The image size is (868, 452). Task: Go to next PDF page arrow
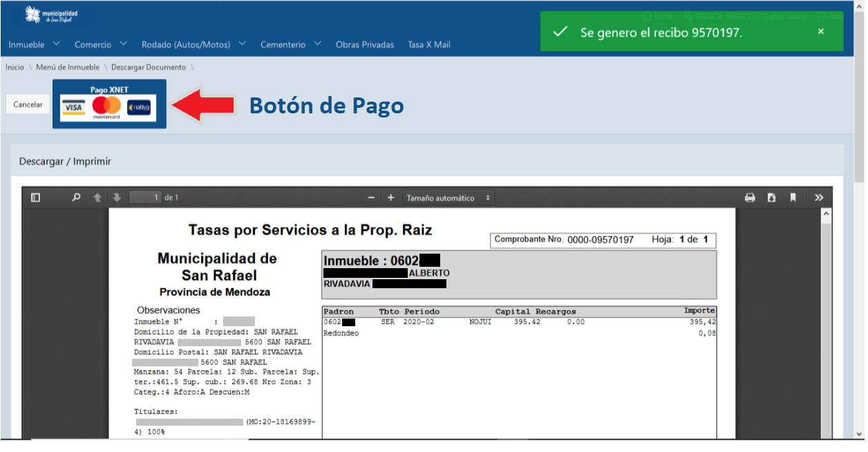tap(116, 198)
